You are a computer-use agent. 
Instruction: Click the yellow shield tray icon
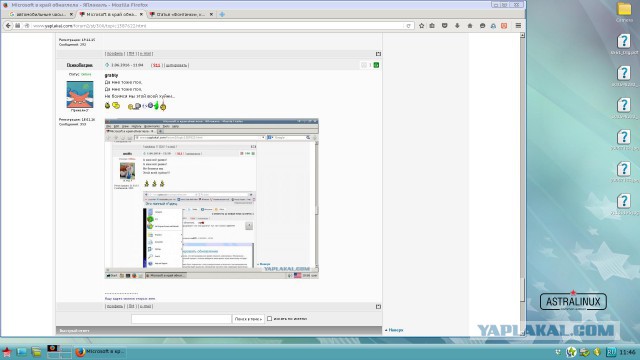tap(597, 352)
